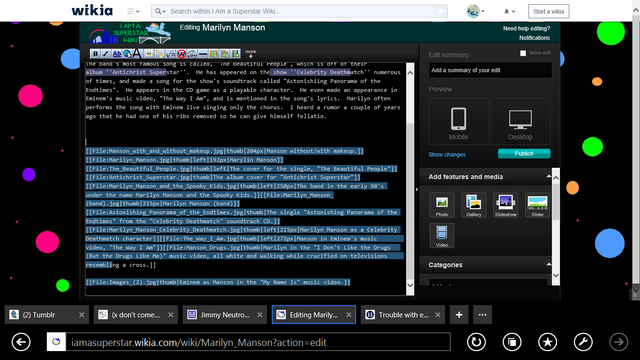Open browser tabs view icon
Screen dimensions: 640x360
512,342
